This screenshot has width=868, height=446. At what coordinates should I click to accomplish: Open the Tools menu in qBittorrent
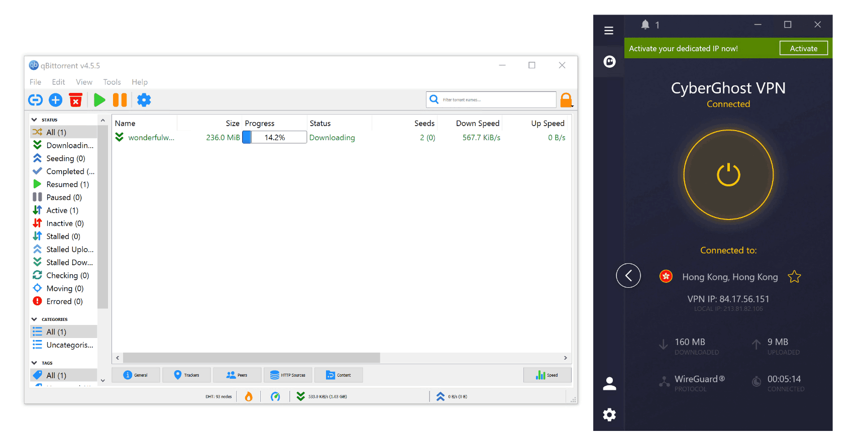point(112,82)
